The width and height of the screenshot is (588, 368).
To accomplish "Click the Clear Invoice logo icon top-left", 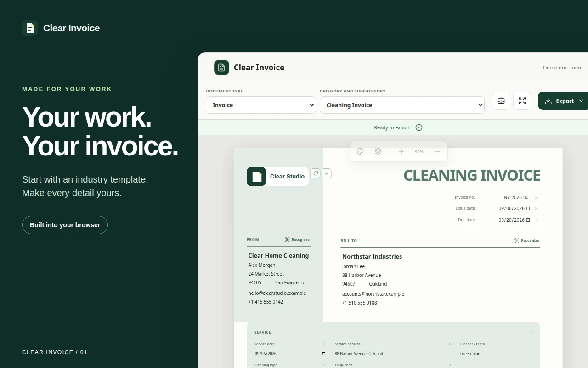I will tap(30, 28).
